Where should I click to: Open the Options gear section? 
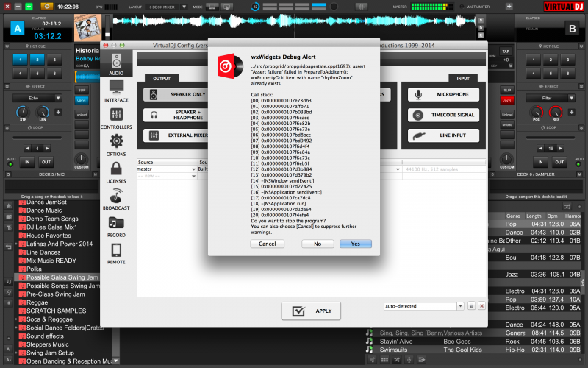[116, 145]
